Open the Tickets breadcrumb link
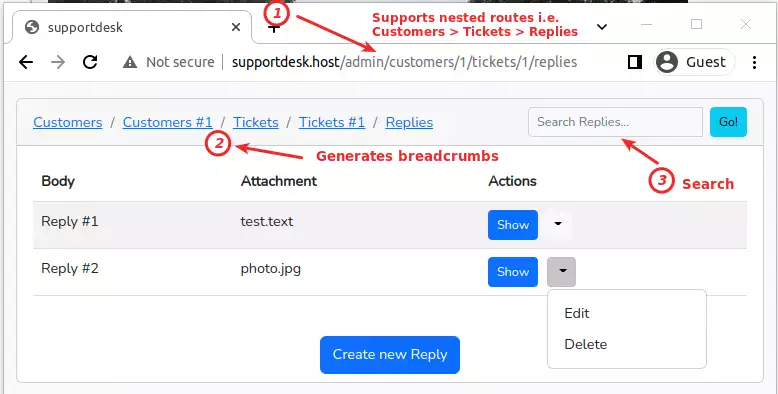Image resolution: width=778 pixels, height=394 pixels. coord(256,122)
